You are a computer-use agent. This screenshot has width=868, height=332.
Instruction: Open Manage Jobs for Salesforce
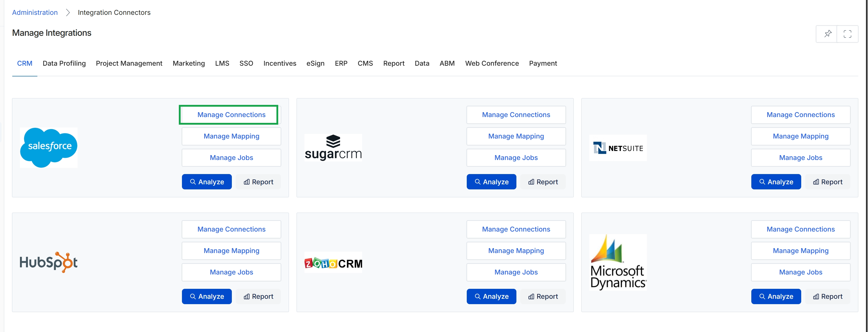pos(231,158)
